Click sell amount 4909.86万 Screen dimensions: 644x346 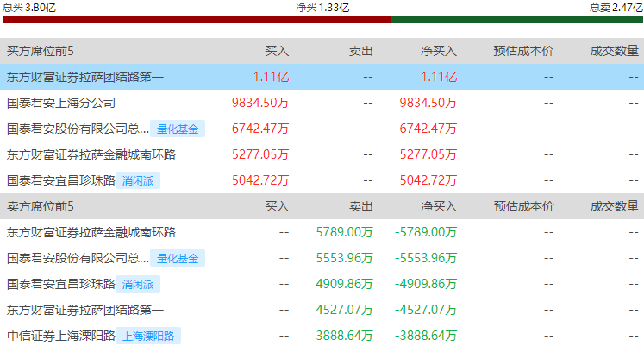click(x=344, y=284)
